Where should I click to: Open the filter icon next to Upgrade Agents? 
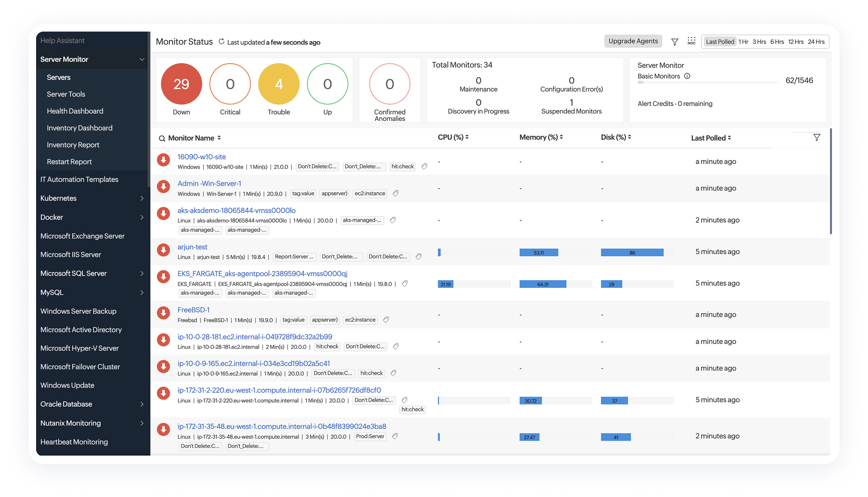pos(675,42)
